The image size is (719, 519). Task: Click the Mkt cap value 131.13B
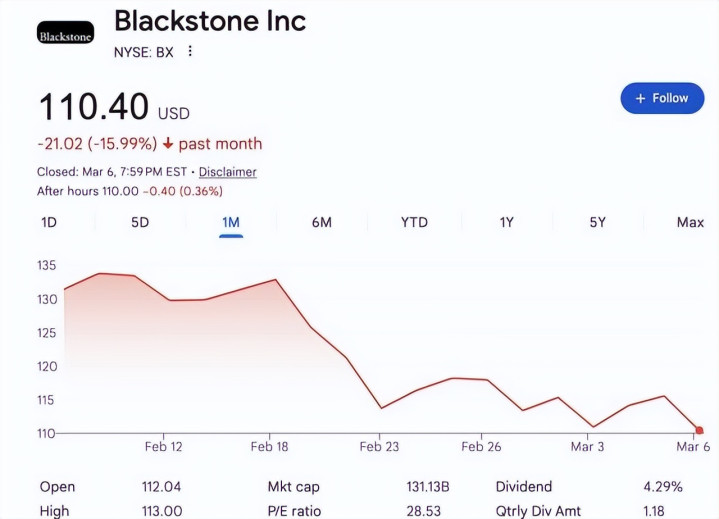pos(428,487)
